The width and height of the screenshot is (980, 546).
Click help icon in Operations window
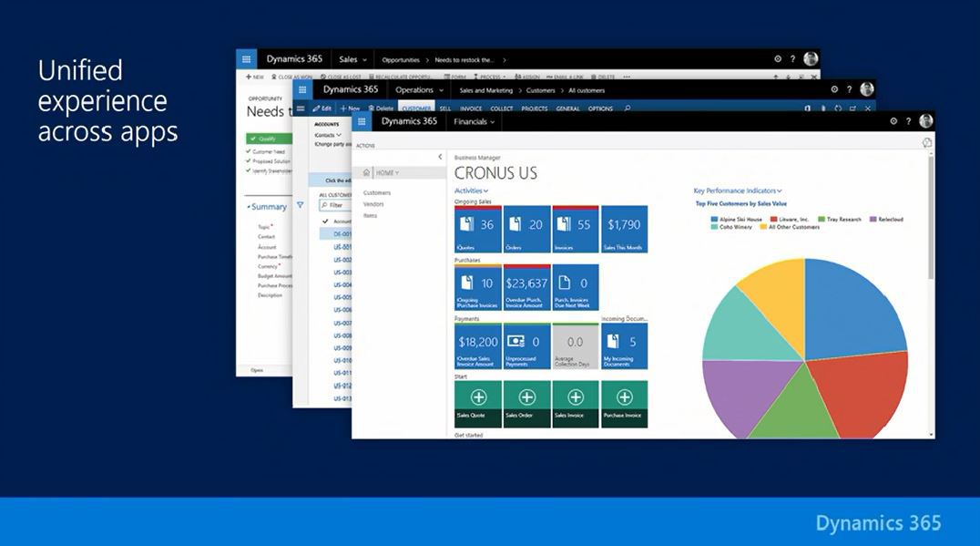(849, 89)
